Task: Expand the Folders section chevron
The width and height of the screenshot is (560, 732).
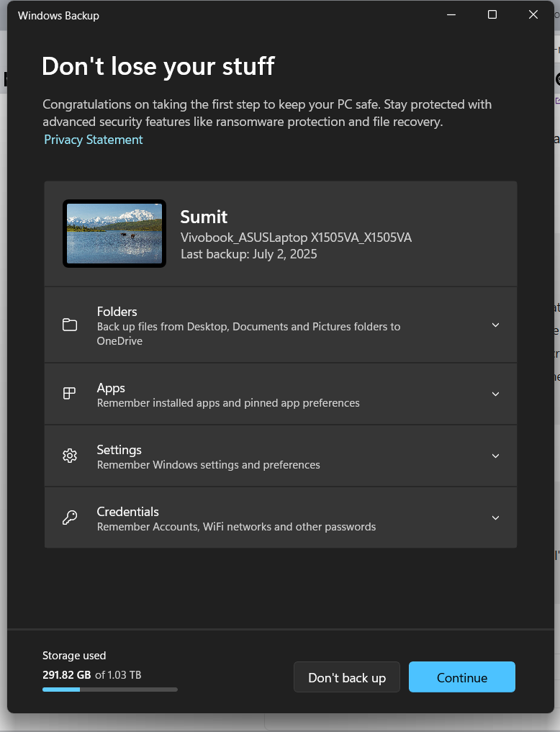Action: pyautogui.click(x=496, y=325)
